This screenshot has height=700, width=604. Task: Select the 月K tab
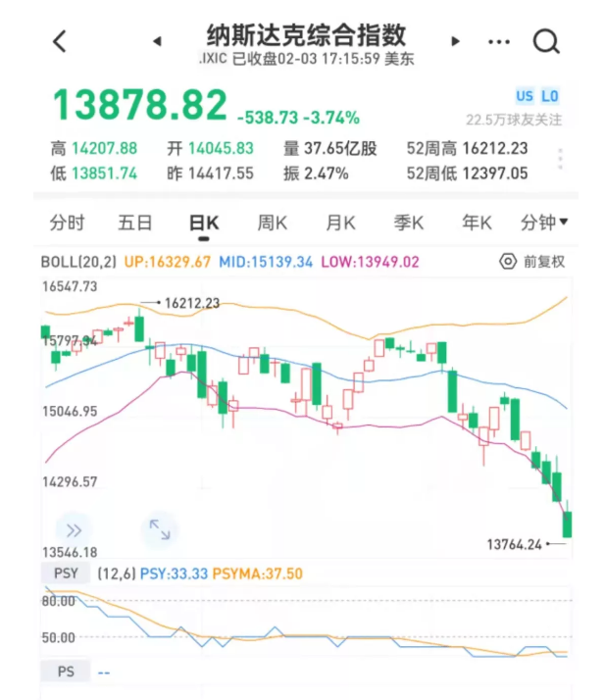[x=340, y=223]
